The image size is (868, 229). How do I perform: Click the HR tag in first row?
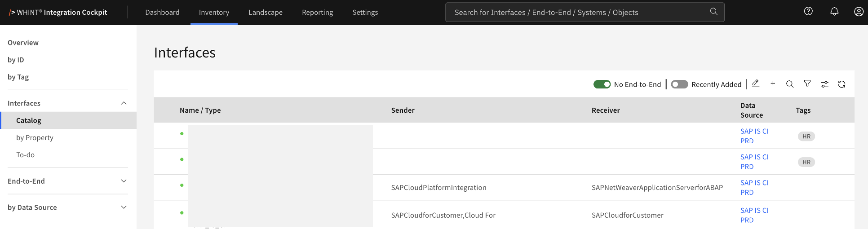806,137
